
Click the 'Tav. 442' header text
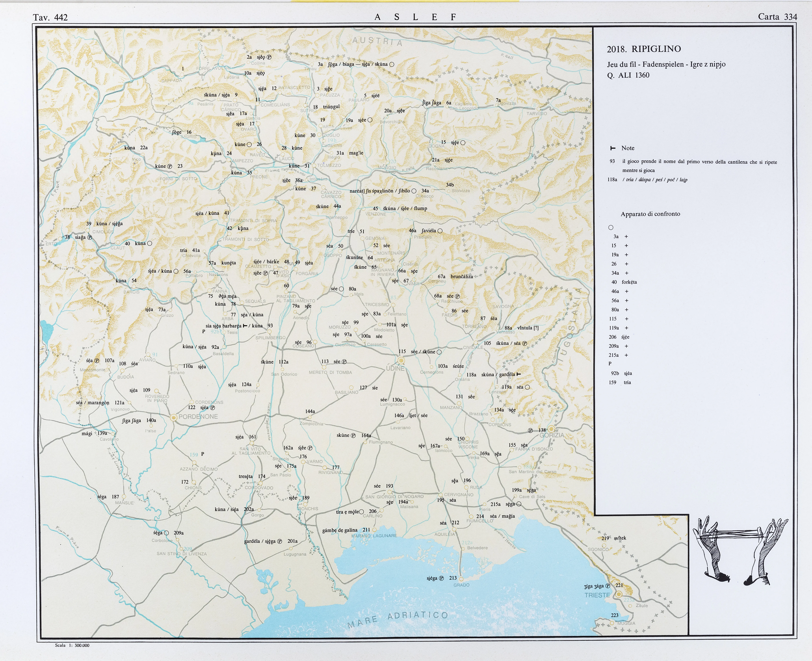pos(50,17)
